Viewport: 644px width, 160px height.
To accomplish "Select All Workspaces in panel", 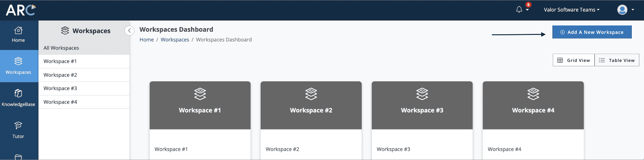I will click(61, 48).
